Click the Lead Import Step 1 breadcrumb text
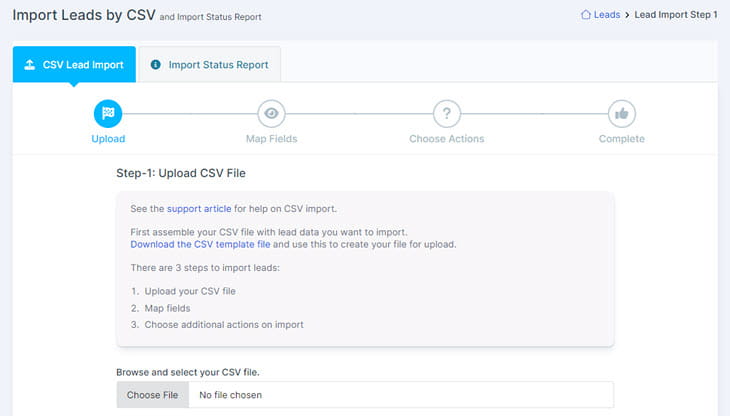This screenshot has height=416, width=730. [676, 15]
